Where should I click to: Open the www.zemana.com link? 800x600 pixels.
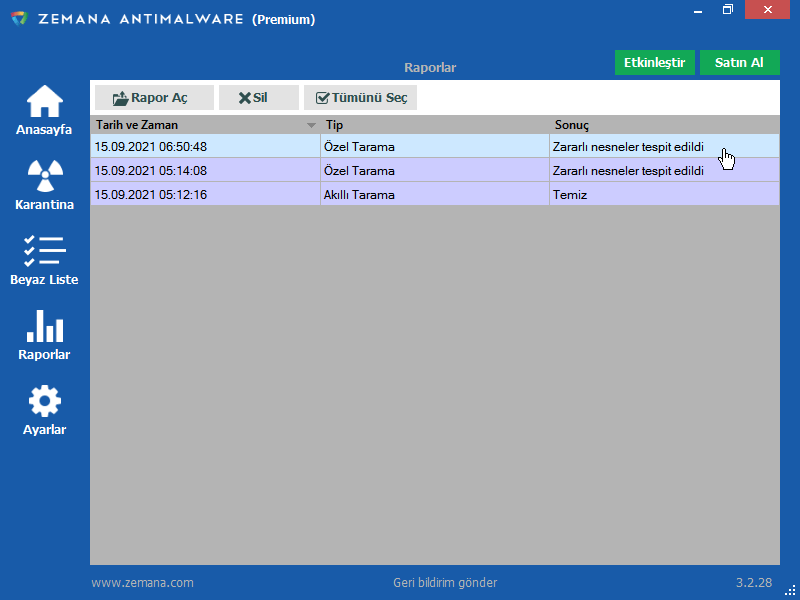(142, 583)
